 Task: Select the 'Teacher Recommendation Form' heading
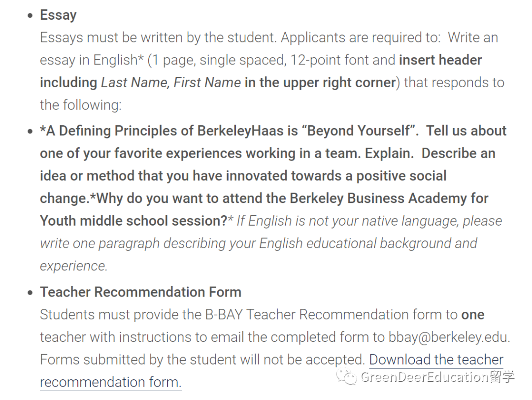click(140, 292)
